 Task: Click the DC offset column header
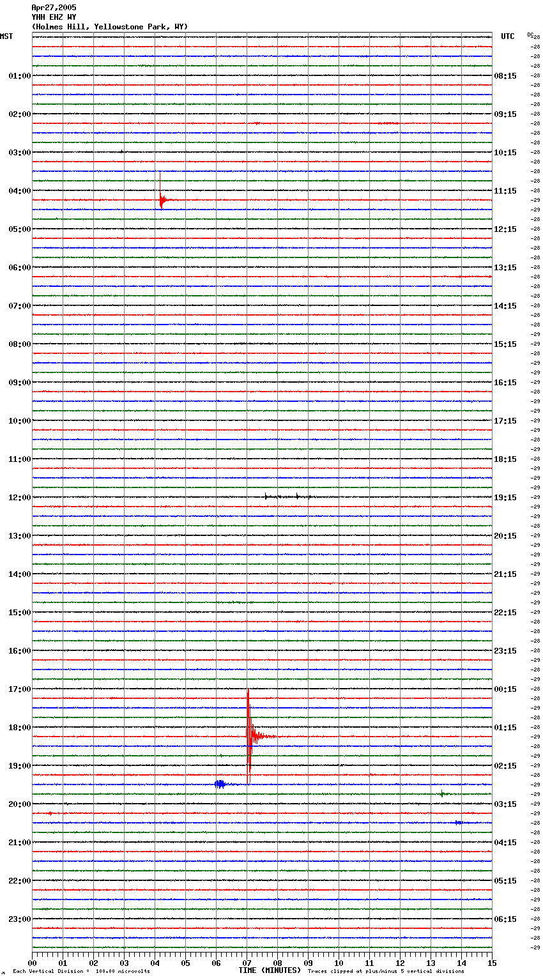pyautogui.click(x=530, y=34)
